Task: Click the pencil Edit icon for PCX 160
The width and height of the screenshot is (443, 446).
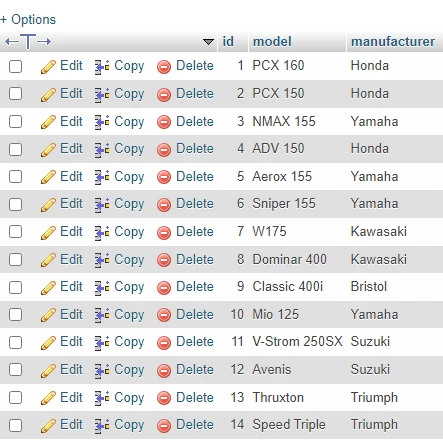Action: point(48,67)
